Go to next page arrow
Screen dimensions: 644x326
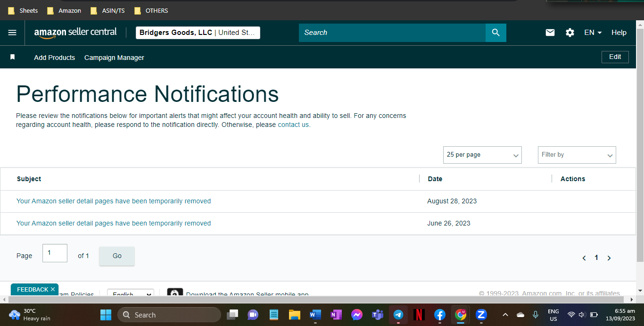[x=609, y=258]
